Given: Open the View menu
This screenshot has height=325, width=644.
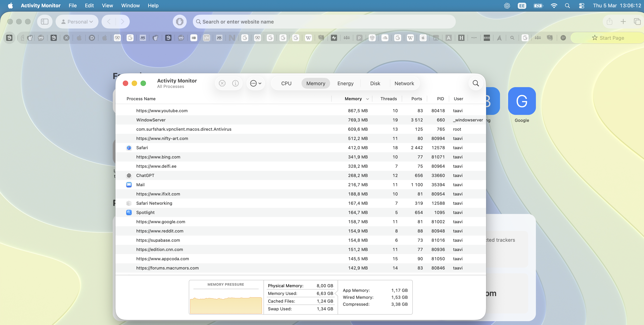Looking at the screenshot, I should click(107, 5).
